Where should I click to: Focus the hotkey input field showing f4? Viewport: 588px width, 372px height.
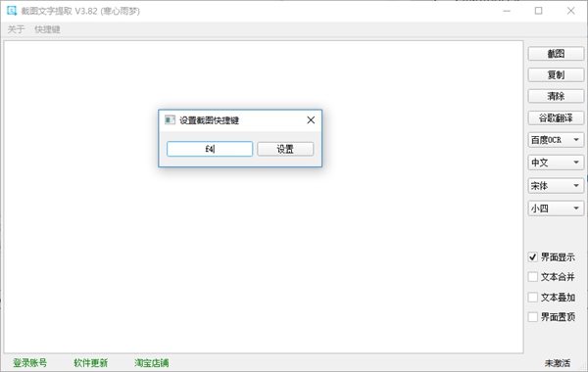(210, 149)
